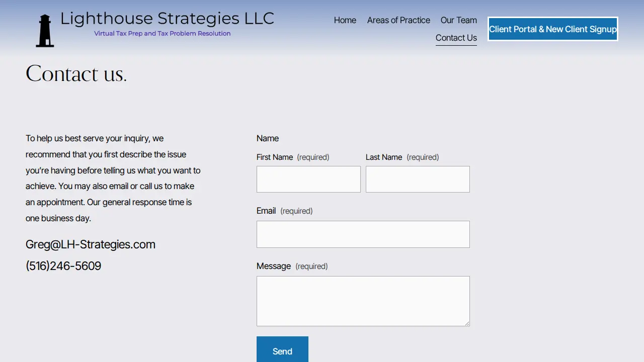Open the Our Team page
The width and height of the screenshot is (644, 362).
(459, 20)
